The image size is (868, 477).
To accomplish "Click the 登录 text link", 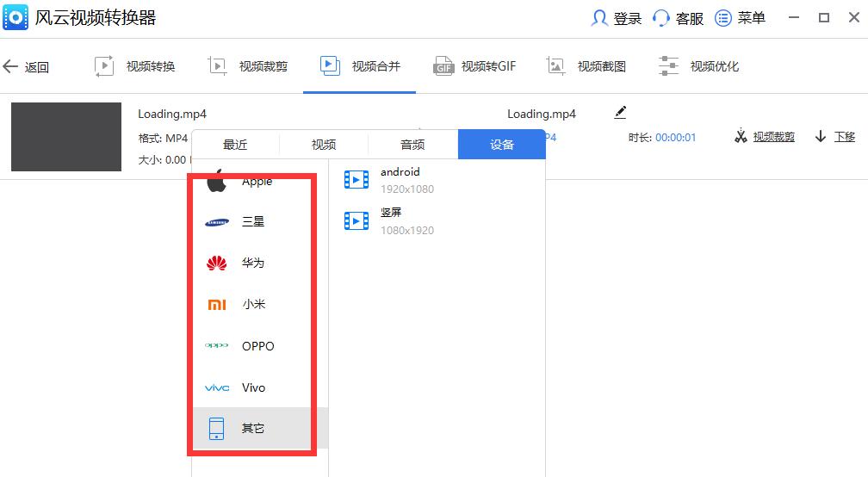I will [628, 19].
